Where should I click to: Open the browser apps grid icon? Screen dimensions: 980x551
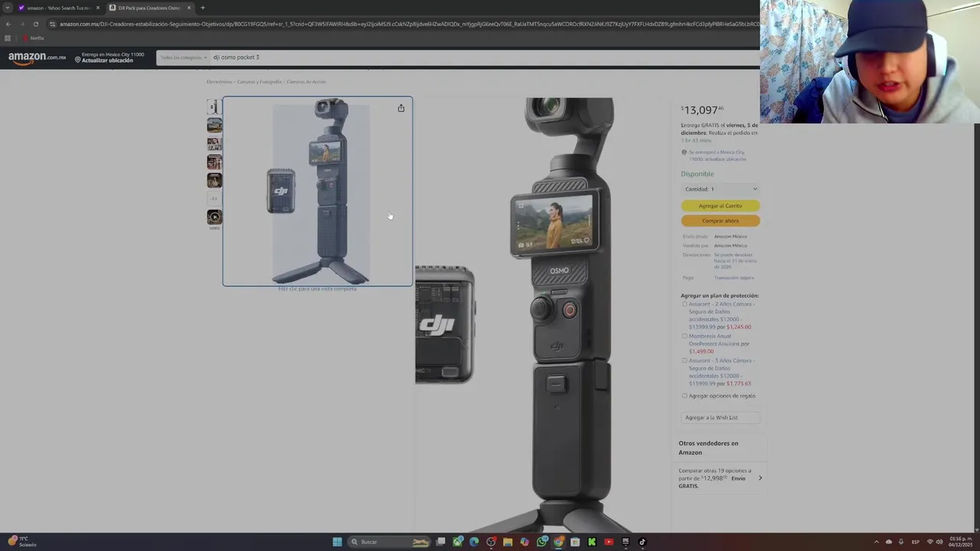(x=8, y=37)
